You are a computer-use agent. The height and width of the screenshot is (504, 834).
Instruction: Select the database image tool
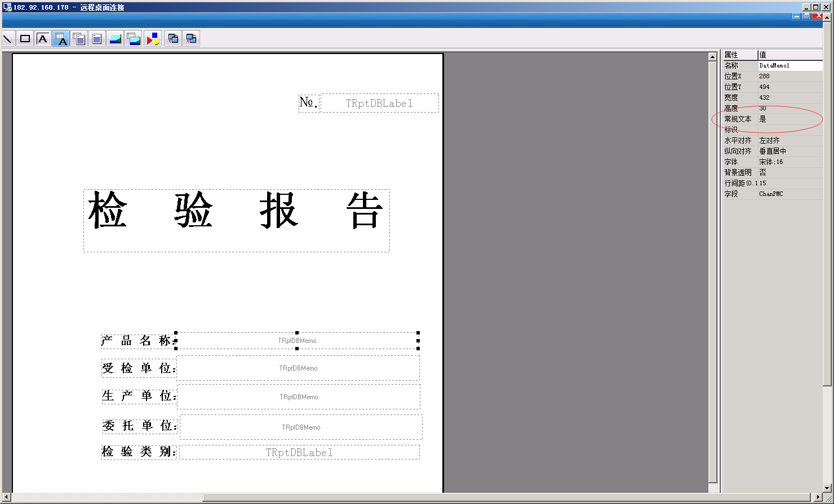134,39
